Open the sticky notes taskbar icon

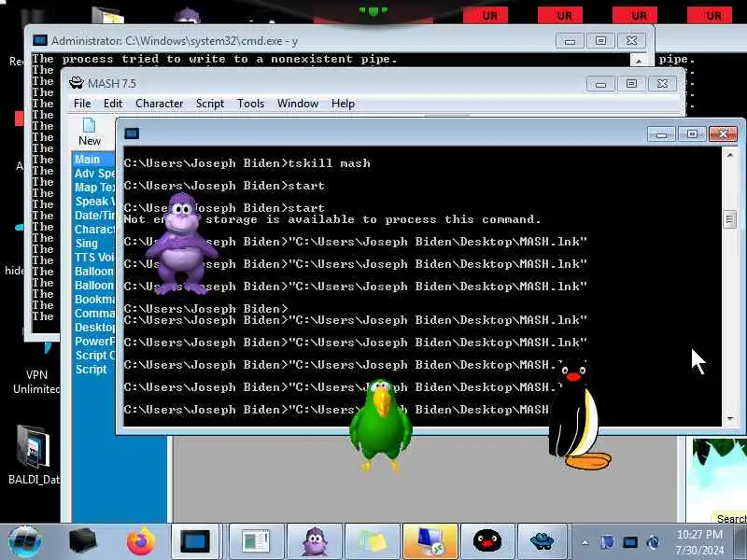tap(372, 541)
